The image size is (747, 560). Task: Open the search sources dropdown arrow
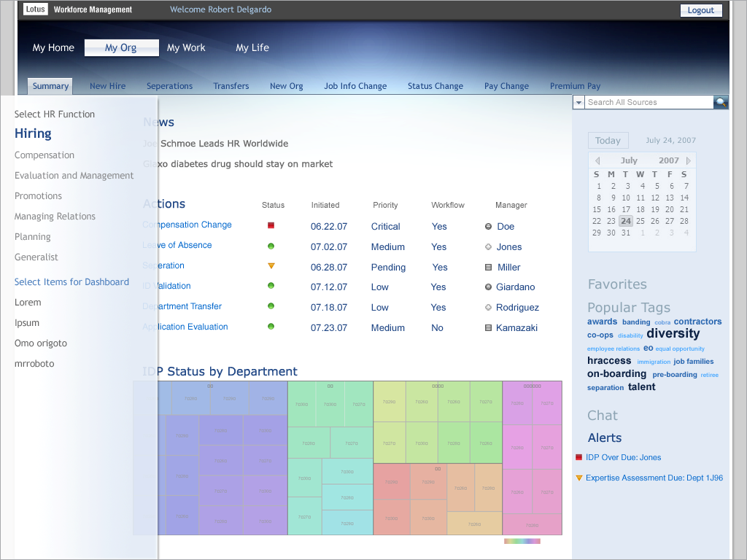pyautogui.click(x=578, y=102)
